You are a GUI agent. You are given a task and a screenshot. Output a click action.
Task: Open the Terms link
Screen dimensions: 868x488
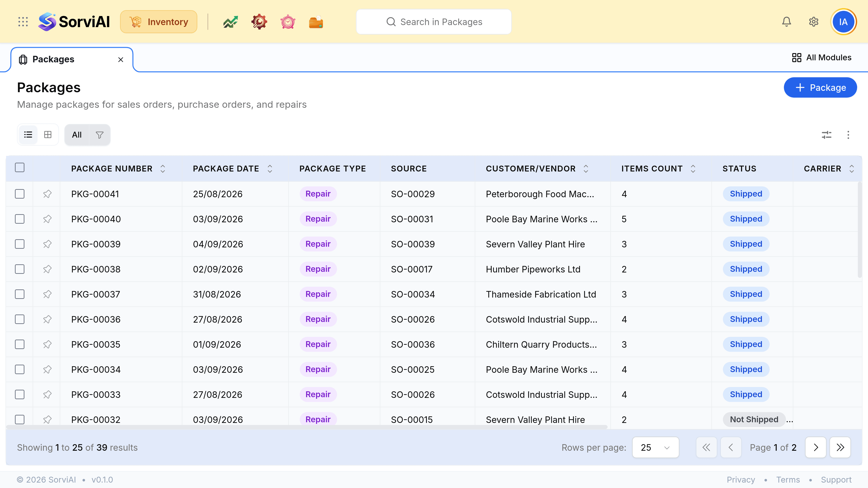coord(788,480)
